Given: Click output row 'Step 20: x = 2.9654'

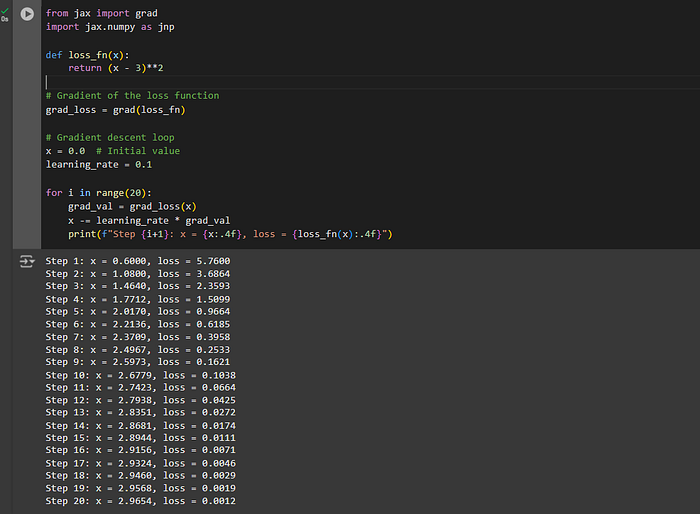Looking at the screenshot, I should [141, 501].
